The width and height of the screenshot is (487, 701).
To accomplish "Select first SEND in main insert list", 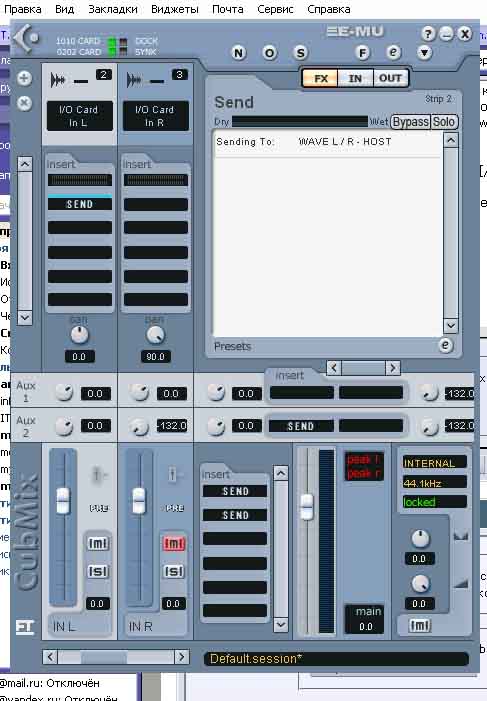I will [x=235, y=491].
